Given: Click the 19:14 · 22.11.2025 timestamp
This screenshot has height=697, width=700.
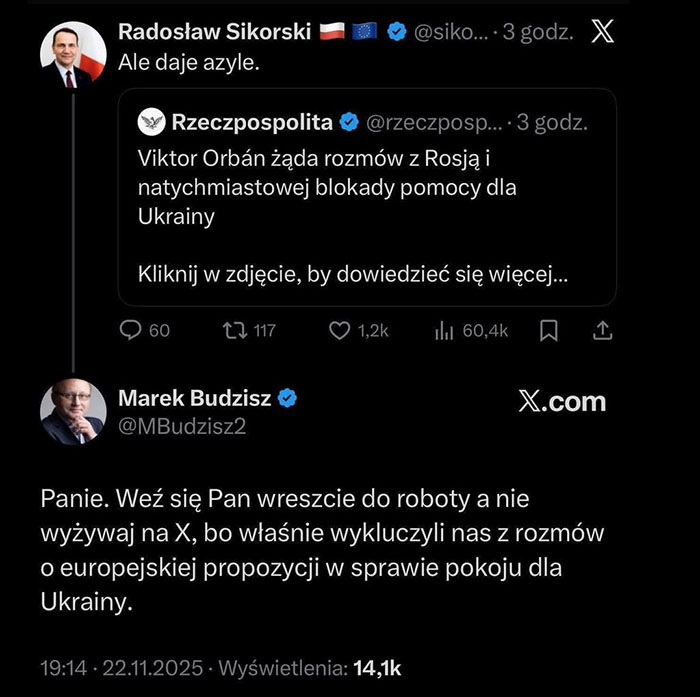Looking at the screenshot, I should [122, 667].
